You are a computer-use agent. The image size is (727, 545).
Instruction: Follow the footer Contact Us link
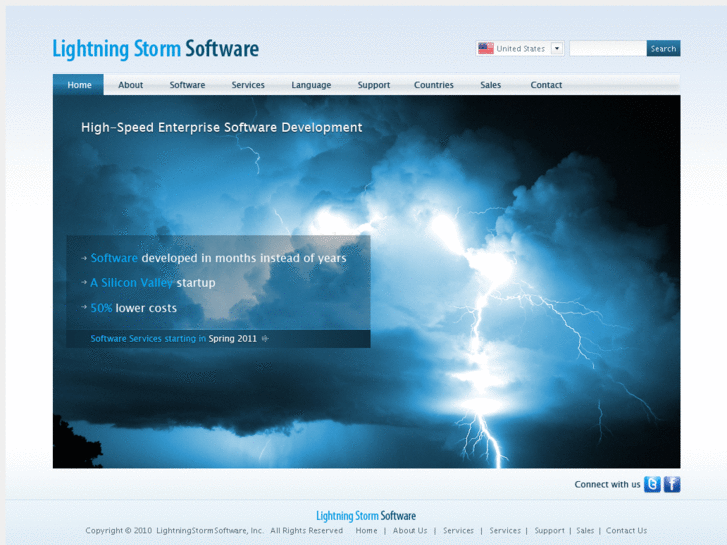626,530
